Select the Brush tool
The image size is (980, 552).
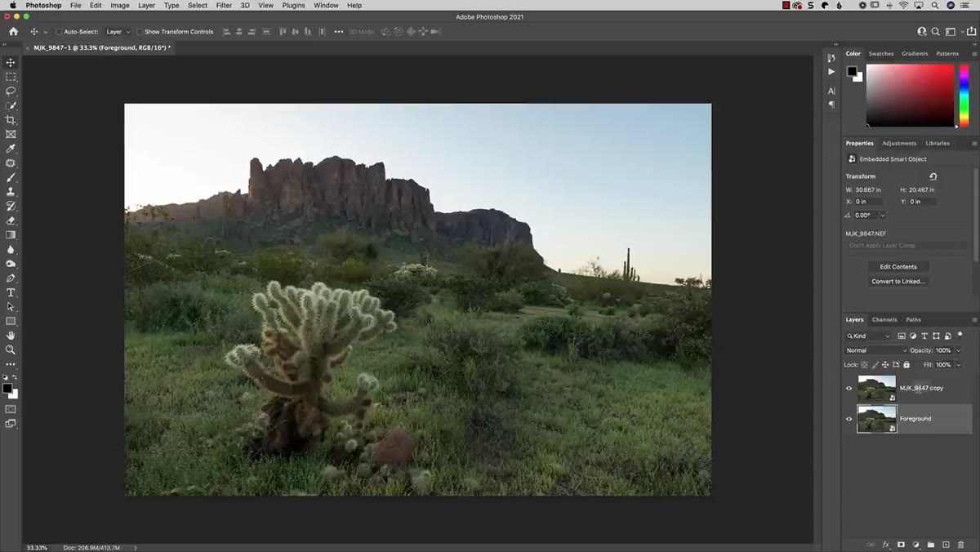coord(11,177)
